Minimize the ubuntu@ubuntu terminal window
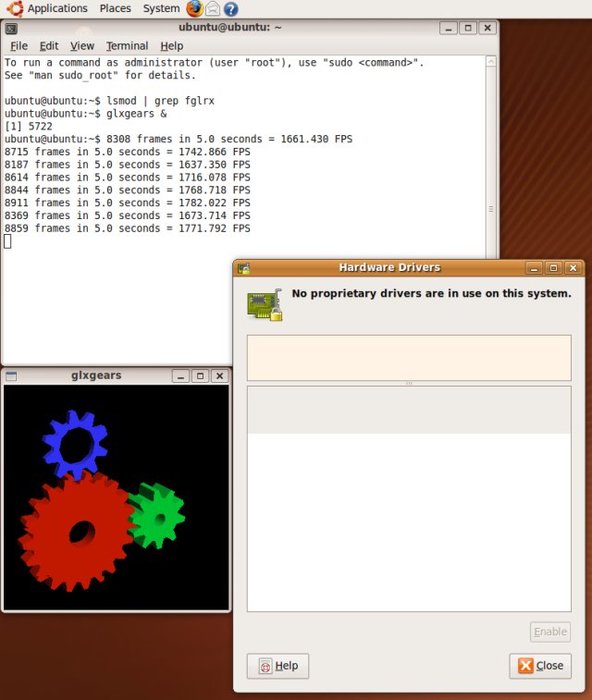The image size is (592, 700). (449, 28)
